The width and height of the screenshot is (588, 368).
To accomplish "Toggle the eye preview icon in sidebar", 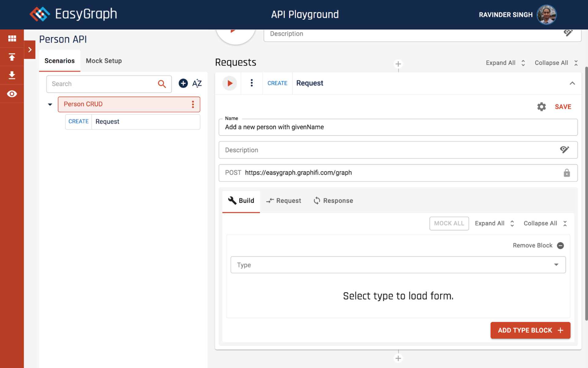I will coord(12,94).
